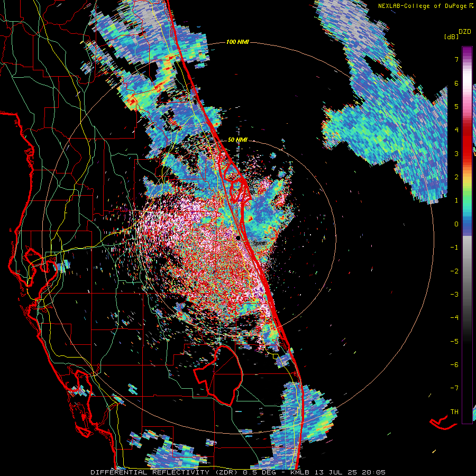Click the DZD product label above color bar

[x=465, y=31]
